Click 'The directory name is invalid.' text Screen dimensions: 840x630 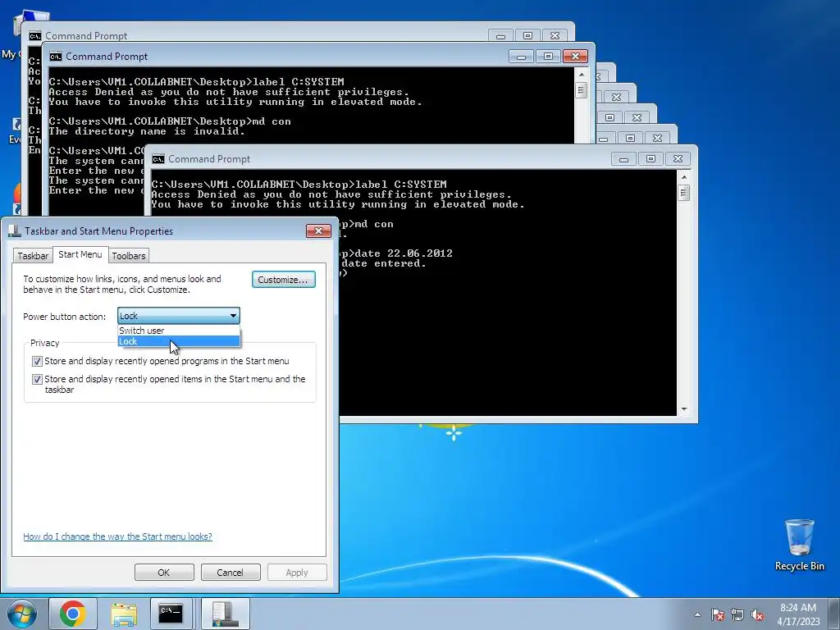point(147,132)
